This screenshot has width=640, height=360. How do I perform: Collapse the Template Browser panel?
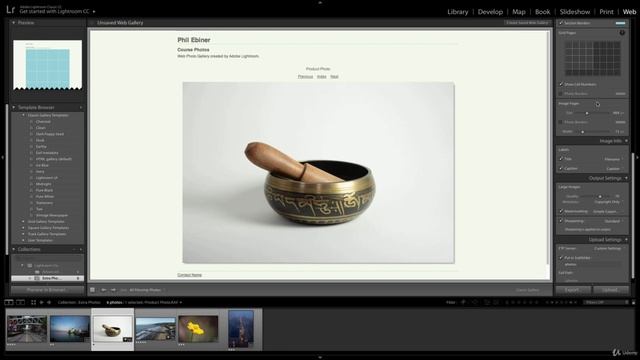pos(14,107)
